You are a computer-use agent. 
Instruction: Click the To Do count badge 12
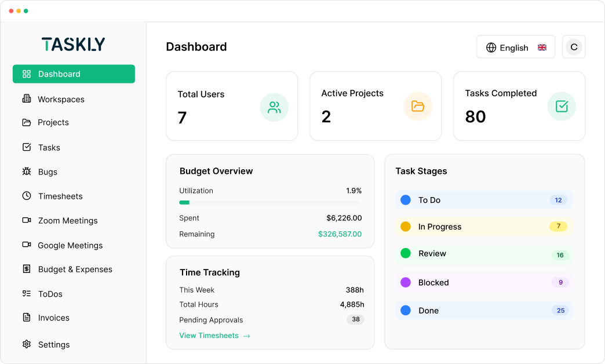coord(558,200)
